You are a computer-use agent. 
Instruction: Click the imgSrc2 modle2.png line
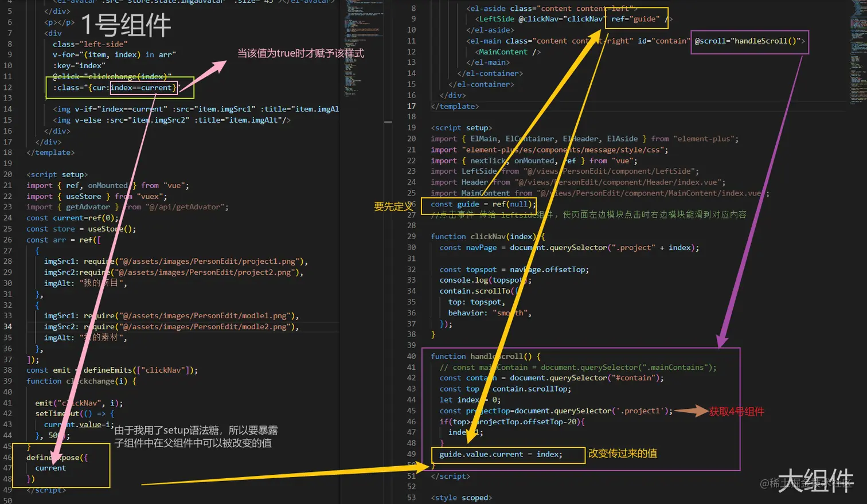click(x=171, y=327)
